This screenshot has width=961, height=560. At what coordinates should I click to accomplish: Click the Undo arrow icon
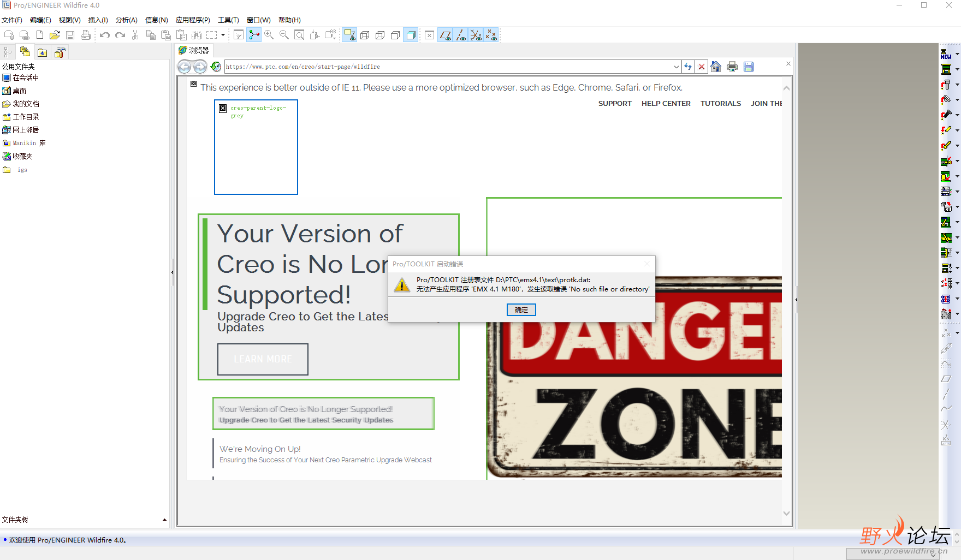[x=105, y=35]
